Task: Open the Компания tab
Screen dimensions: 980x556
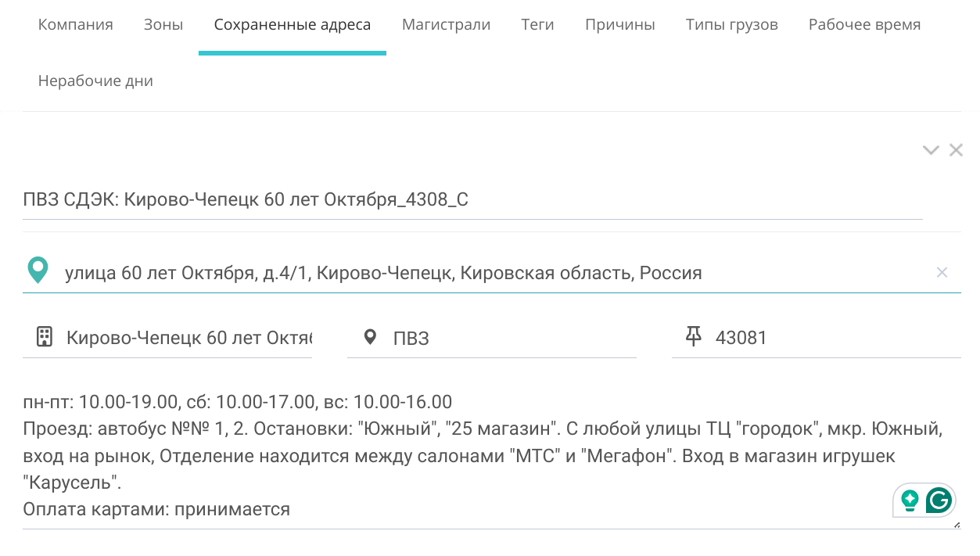Action: click(76, 25)
